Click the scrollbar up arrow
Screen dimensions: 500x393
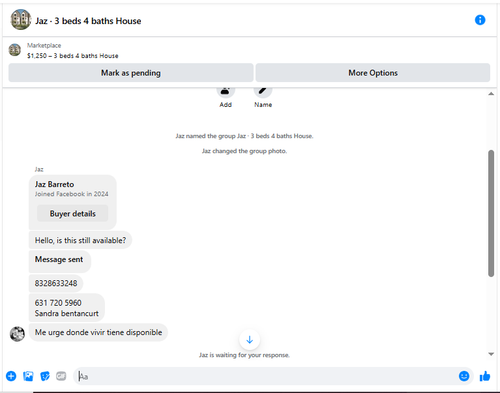(x=491, y=94)
